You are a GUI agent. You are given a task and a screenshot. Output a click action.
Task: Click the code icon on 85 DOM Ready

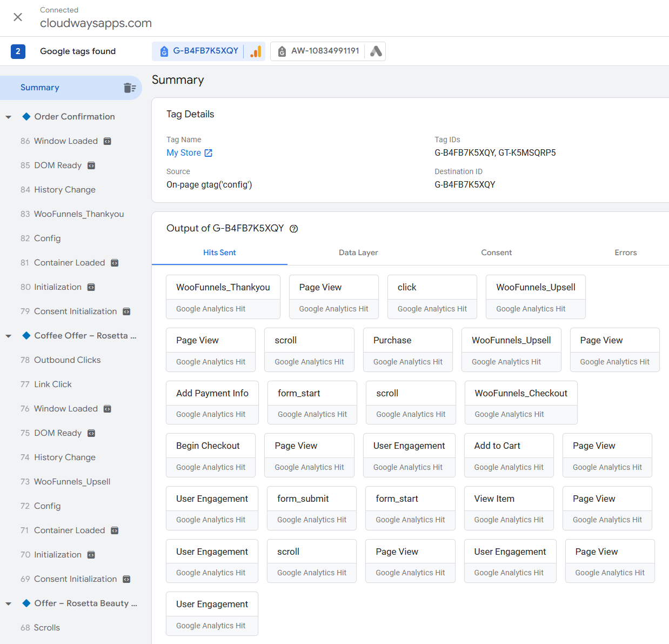[91, 165]
